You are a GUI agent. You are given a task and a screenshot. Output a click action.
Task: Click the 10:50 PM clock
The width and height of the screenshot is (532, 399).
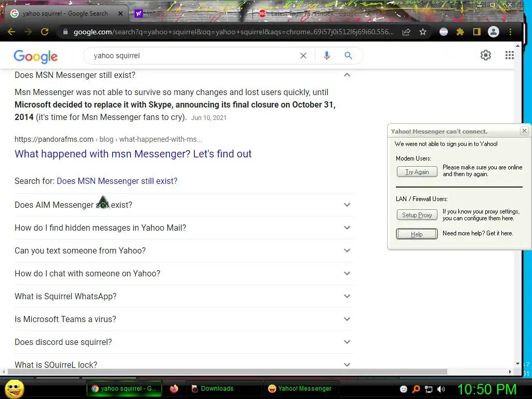[487, 389]
